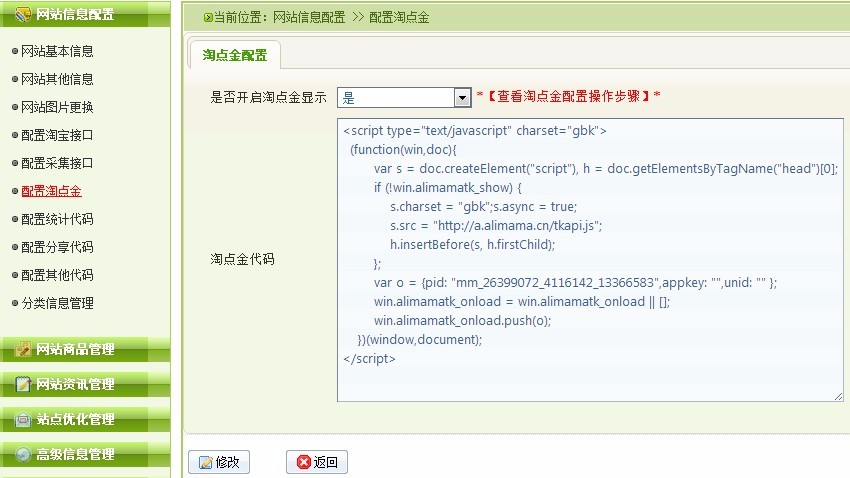Click the line win.alimamatk_onload.push(o);
Viewport: 850px width, 478px height.
(462, 321)
